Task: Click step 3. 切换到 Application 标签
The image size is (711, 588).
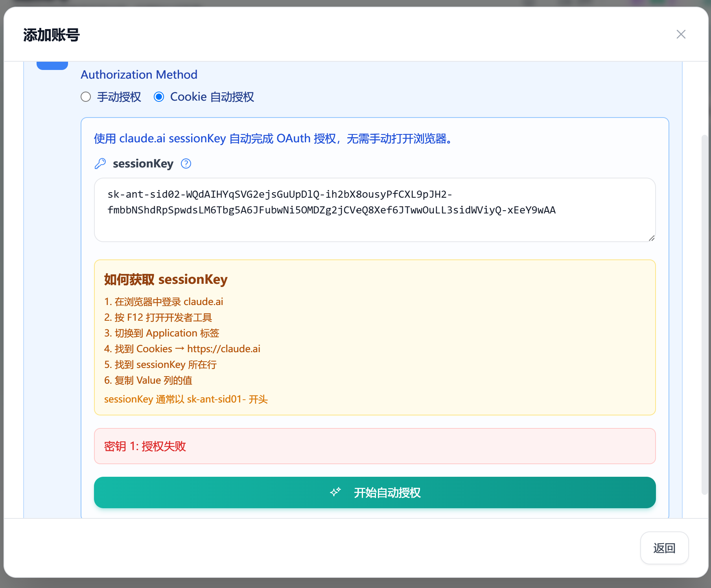Action: [162, 333]
